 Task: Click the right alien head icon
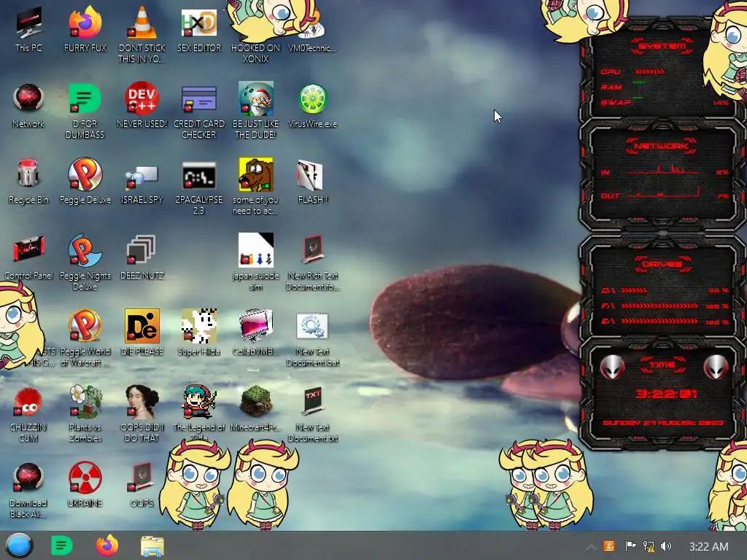pyautogui.click(x=716, y=367)
